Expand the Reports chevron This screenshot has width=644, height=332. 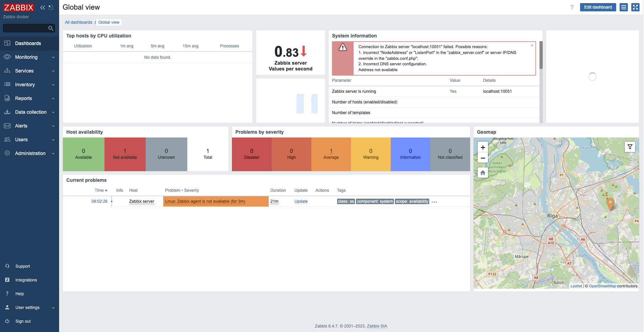pyautogui.click(x=53, y=99)
